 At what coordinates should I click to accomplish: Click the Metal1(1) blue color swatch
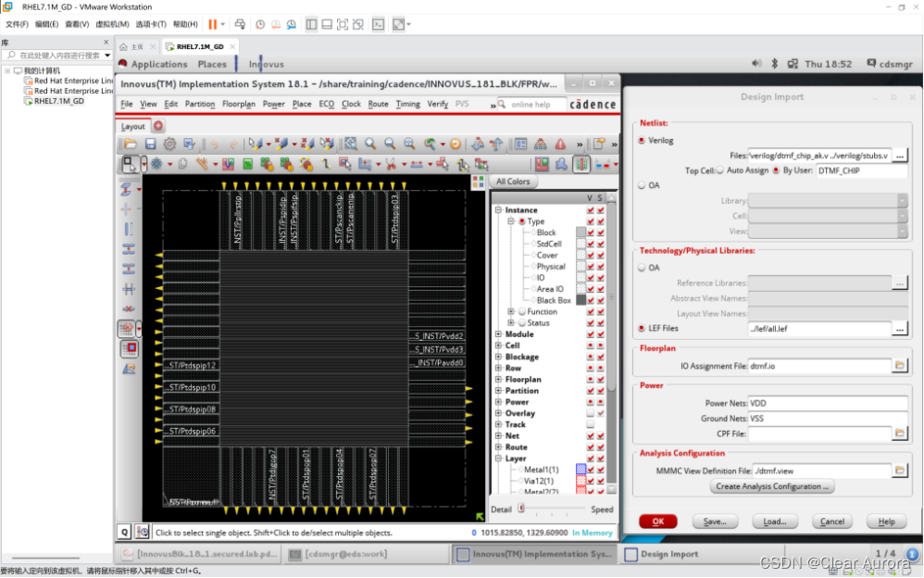tap(581, 470)
